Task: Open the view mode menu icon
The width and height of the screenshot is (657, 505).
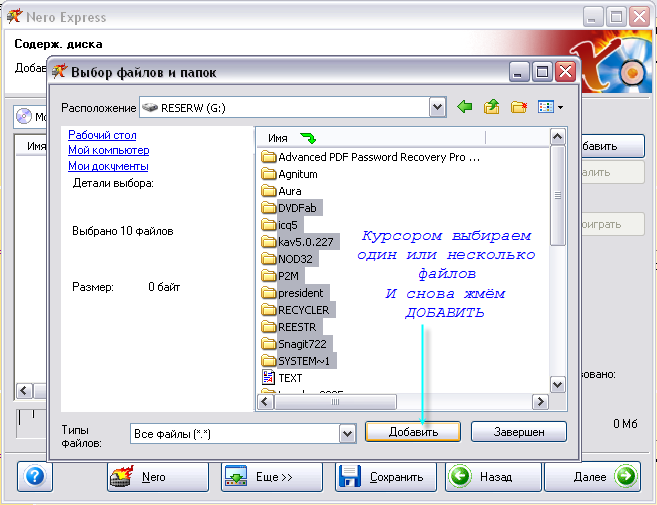Action: pyautogui.click(x=550, y=107)
